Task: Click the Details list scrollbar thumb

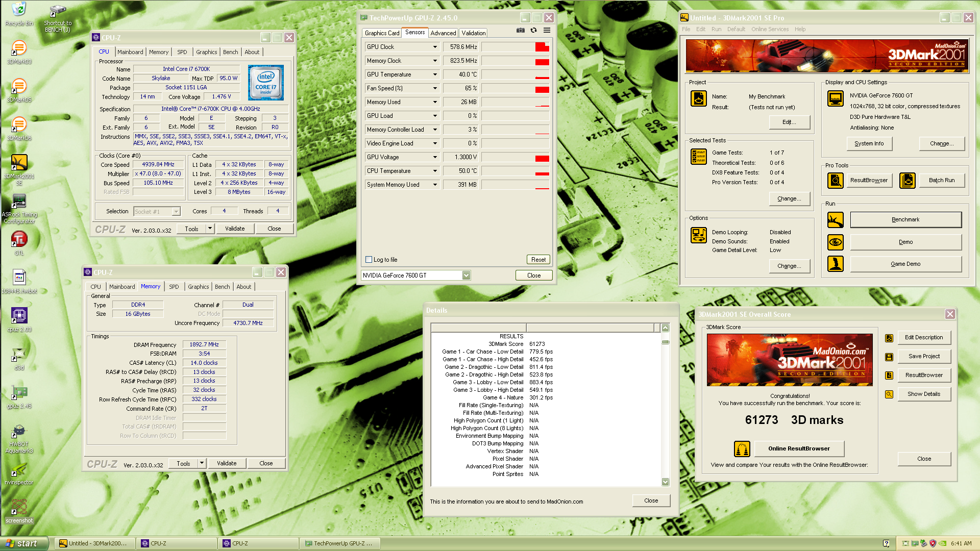Action: [665, 342]
